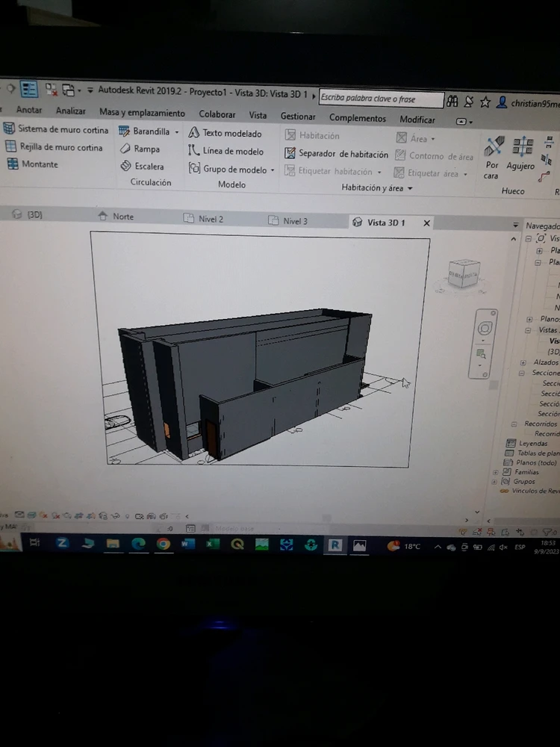Click the keyword search input field

point(381,99)
